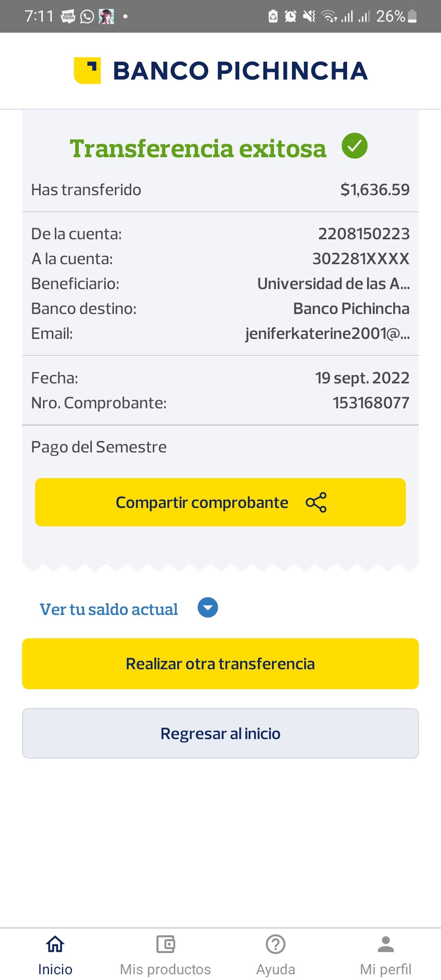The width and height of the screenshot is (441, 980).
Task: Expand the blue saldo actual dropdown arrow
Action: 208,608
